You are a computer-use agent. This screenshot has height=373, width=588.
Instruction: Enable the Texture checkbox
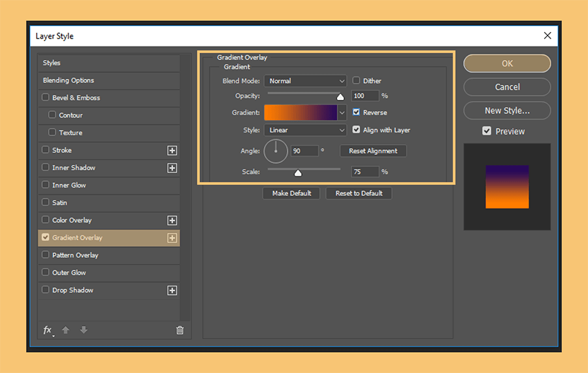coord(52,133)
